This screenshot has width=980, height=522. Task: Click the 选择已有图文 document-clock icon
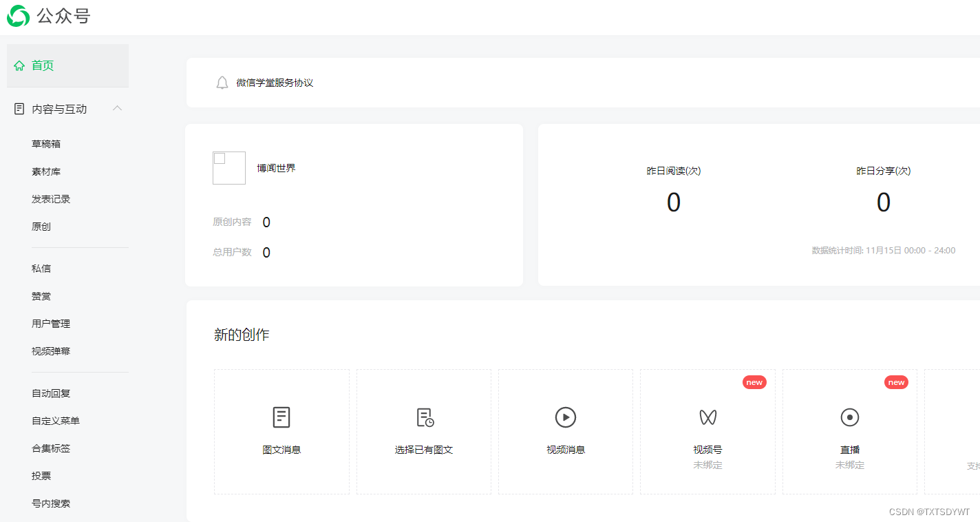[425, 417]
